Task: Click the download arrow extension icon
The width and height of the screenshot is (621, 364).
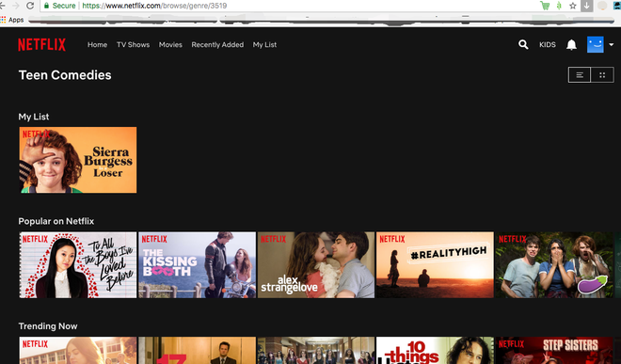Action: pyautogui.click(x=586, y=6)
